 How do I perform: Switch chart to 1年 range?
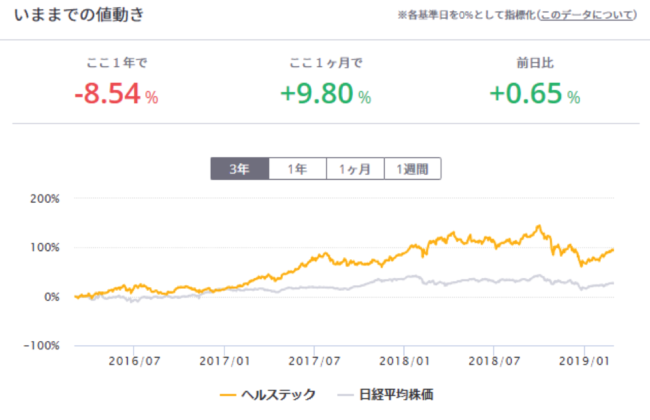tap(297, 169)
